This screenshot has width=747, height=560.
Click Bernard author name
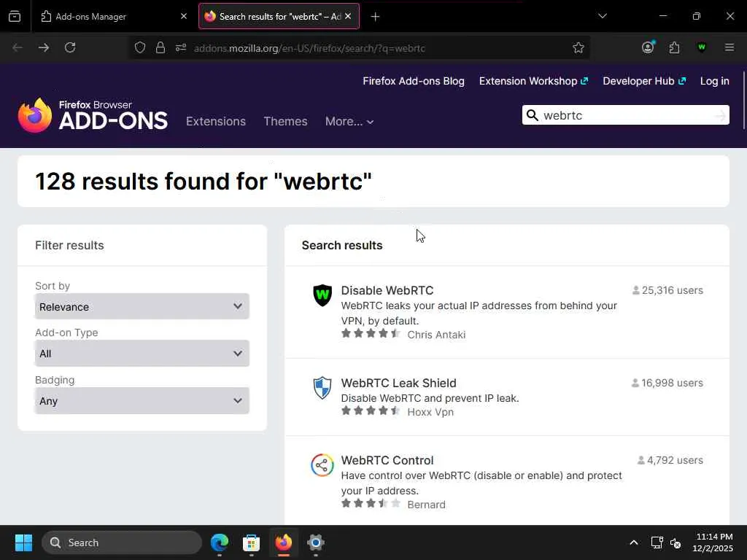[x=426, y=505]
